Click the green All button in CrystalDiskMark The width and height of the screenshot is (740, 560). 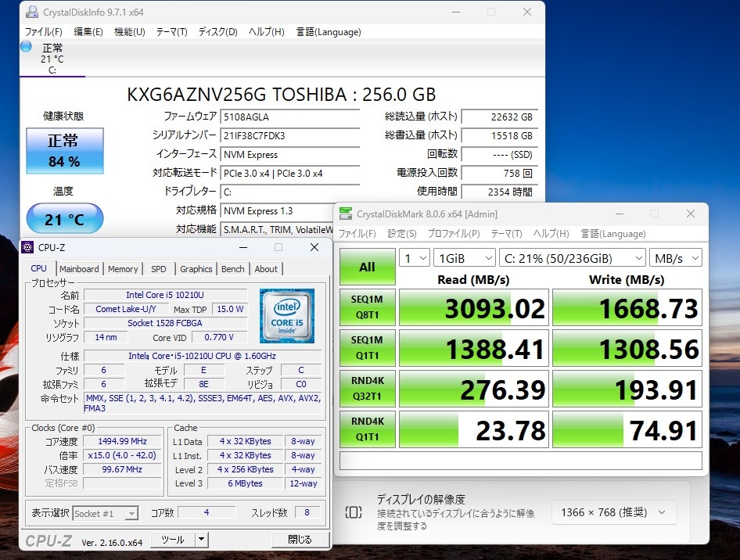pyautogui.click(x=367, y=267)
